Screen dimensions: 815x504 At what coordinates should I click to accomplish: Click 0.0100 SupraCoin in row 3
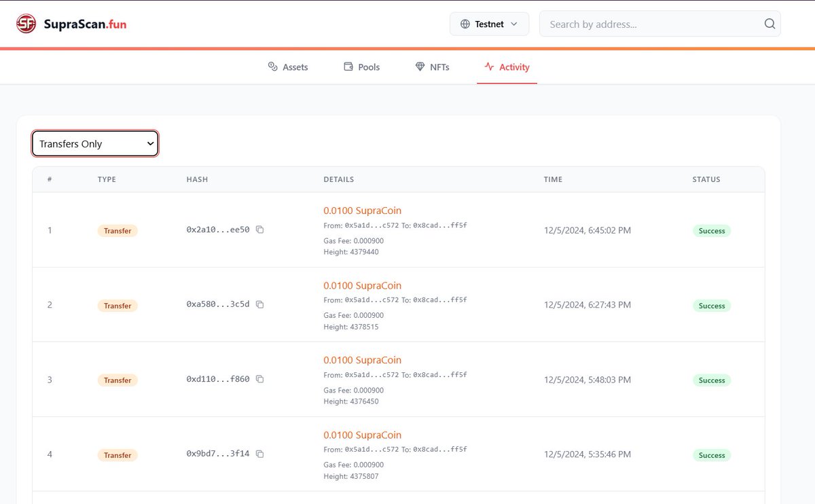point(362,360)
